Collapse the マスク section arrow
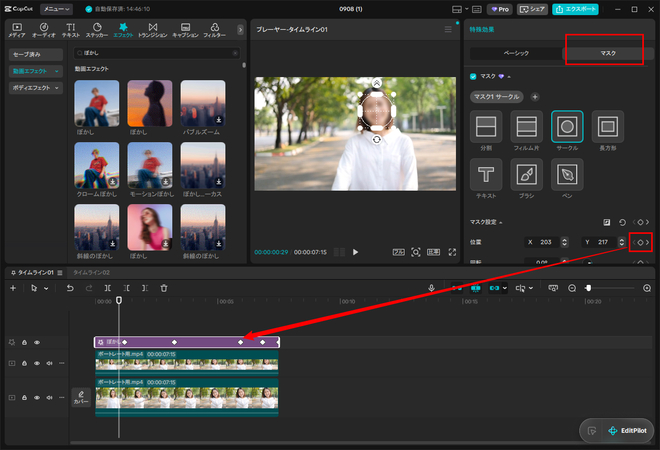 [509, 77]
